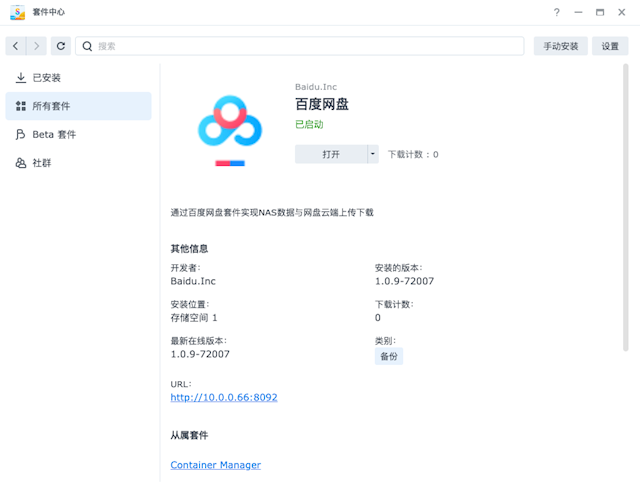Click the 百度网盘 package title
This screenshot has width=640, height=491.
tap(322, 104)
